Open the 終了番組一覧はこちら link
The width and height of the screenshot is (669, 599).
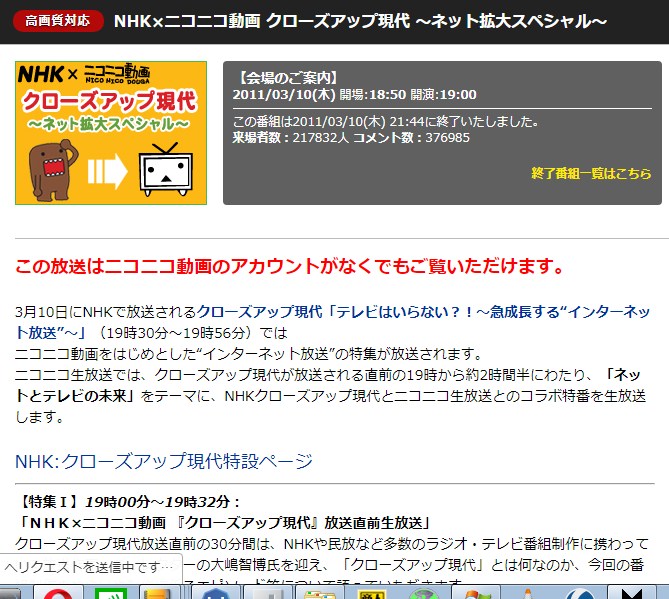(x=591, y=173)
